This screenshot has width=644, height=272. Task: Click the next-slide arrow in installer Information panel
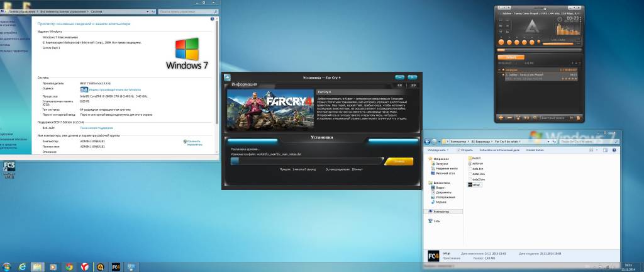pyautogui.click(x=413, y=85)
